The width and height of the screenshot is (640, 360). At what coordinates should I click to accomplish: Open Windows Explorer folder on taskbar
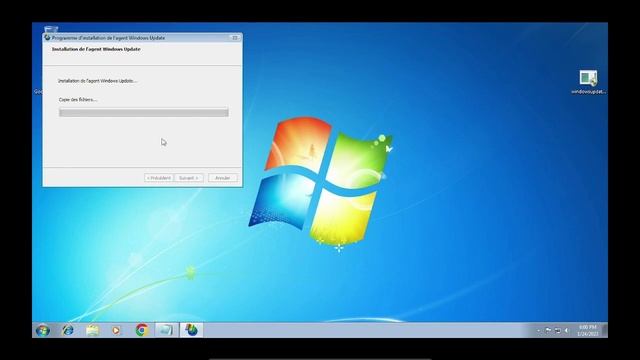tap(93, 330)
